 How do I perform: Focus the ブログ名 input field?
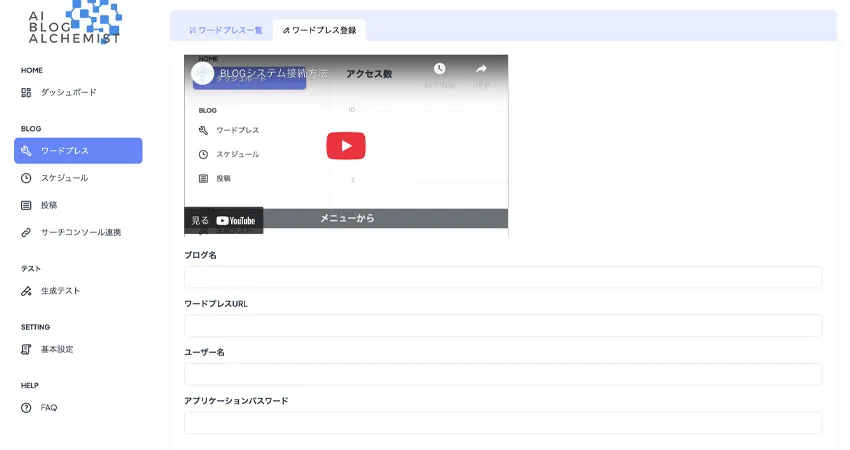[503, 277]
